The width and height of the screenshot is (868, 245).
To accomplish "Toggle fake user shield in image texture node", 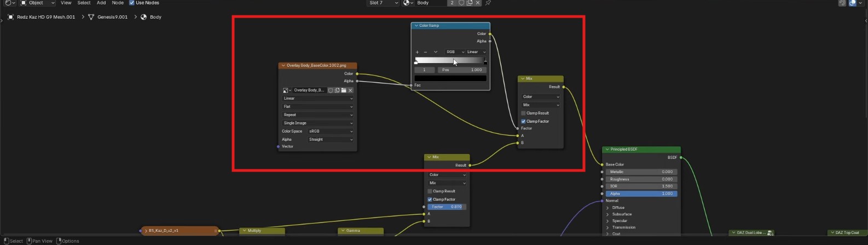I will tap(331, 90).
